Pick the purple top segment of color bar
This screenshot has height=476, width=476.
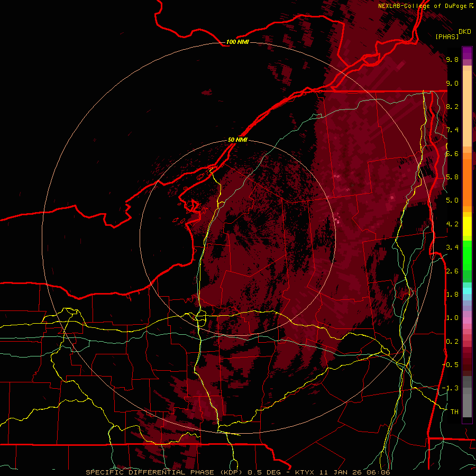467,53
